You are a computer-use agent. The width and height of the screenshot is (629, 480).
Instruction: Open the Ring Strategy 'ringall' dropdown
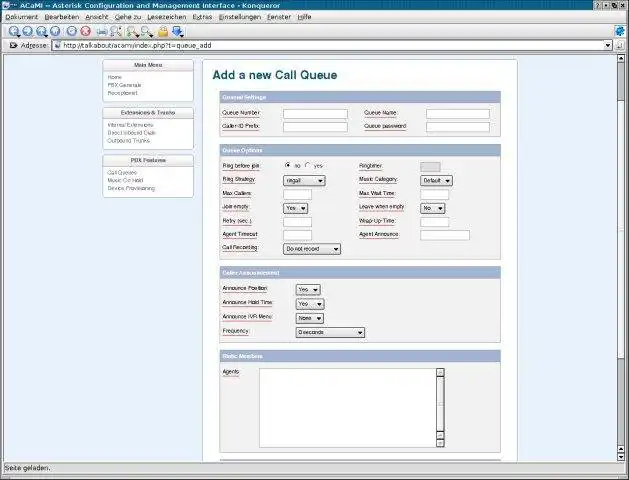coord(304,181)
